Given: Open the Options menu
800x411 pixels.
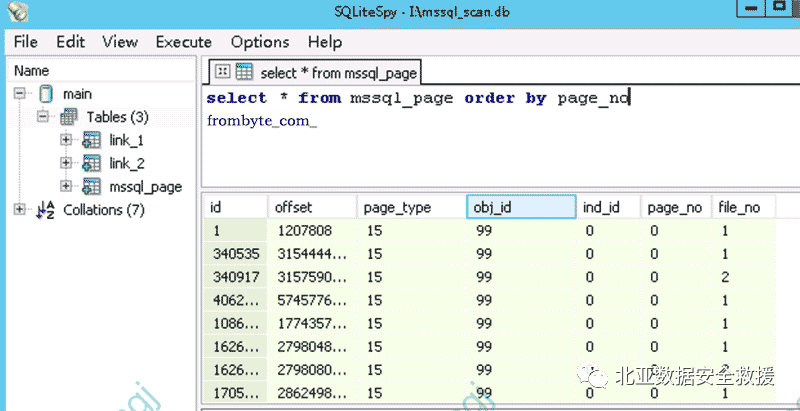Looking at the screenshot, I should [x=260, y=42].
